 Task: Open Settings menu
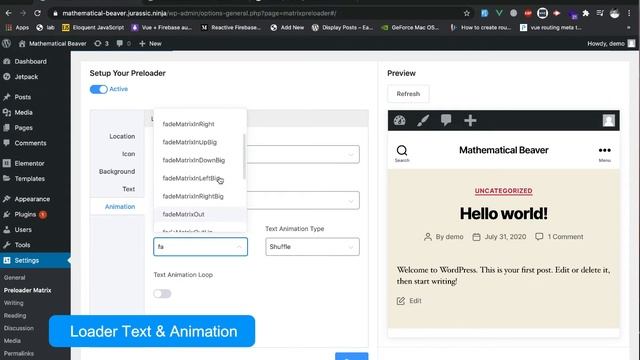coord(35,260)
